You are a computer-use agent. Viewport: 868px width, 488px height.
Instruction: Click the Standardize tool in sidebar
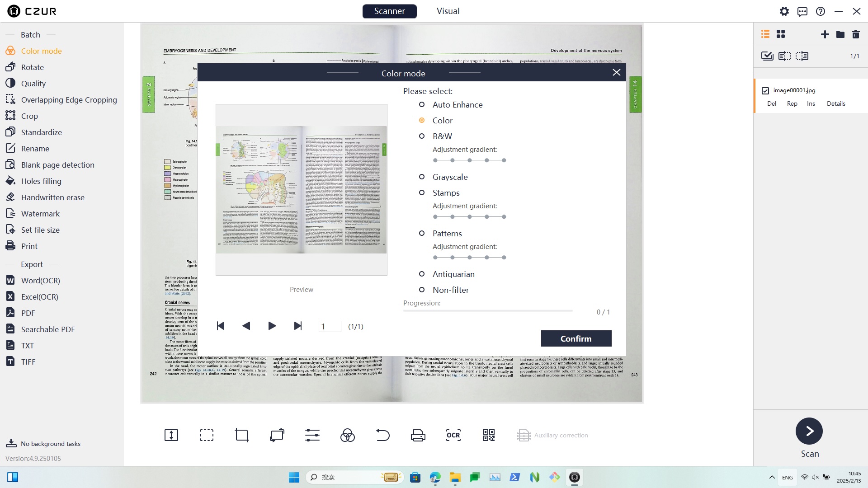tap(41, 131)
